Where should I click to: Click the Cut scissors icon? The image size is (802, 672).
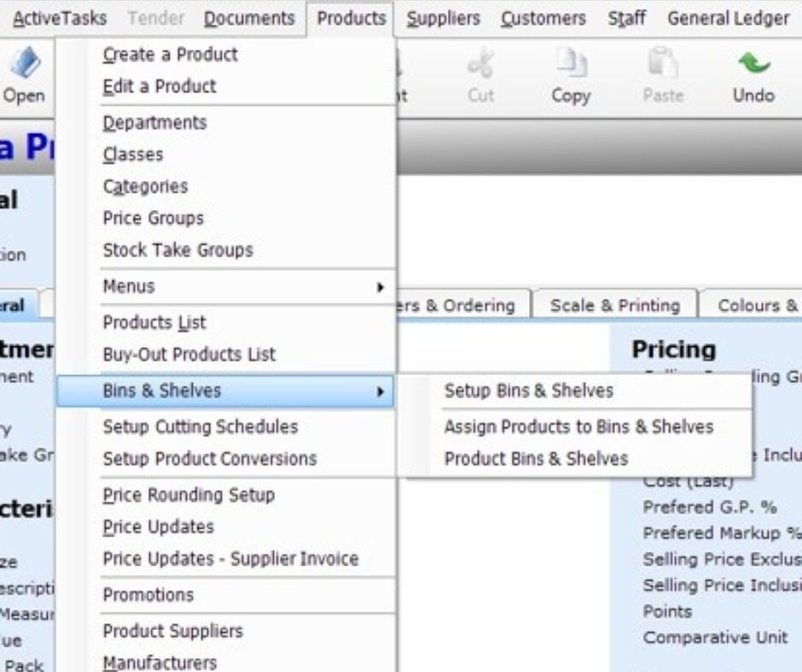coord(480,66)
